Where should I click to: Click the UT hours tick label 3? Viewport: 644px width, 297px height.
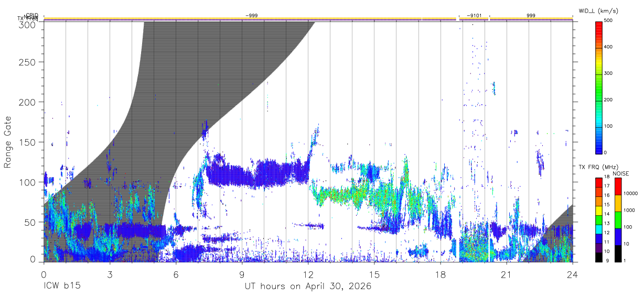coord(110,274)
